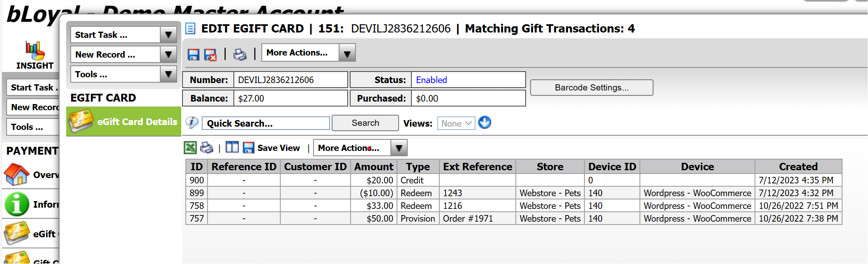Click the print icon in top toolbar

tap(240, 54)
